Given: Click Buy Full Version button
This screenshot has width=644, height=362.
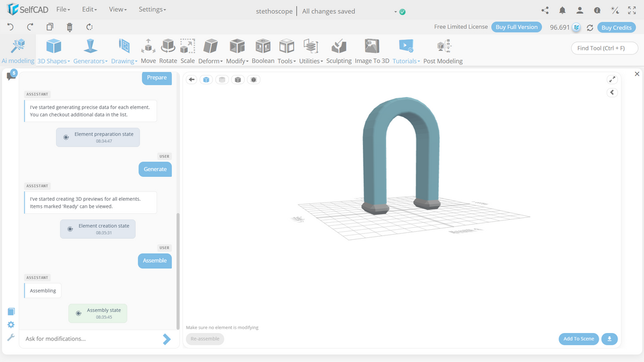Looking at the screenshot, I should [x=517, y=27].
